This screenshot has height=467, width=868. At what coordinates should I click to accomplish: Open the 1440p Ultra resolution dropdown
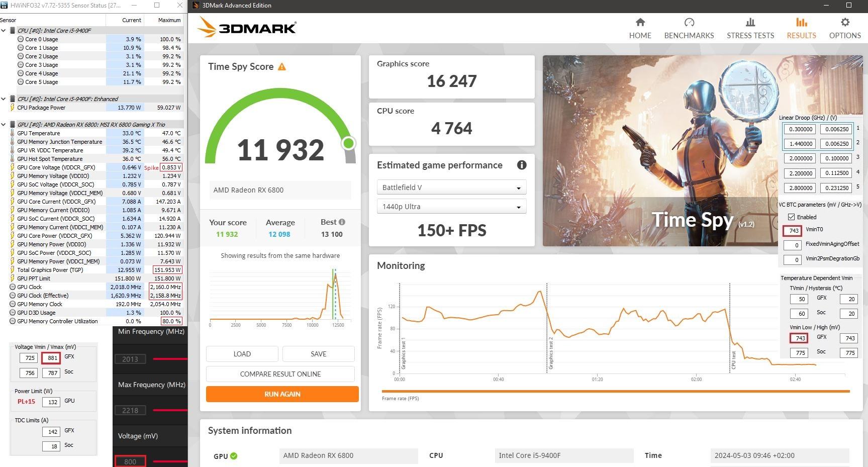(x=451, y=207)
